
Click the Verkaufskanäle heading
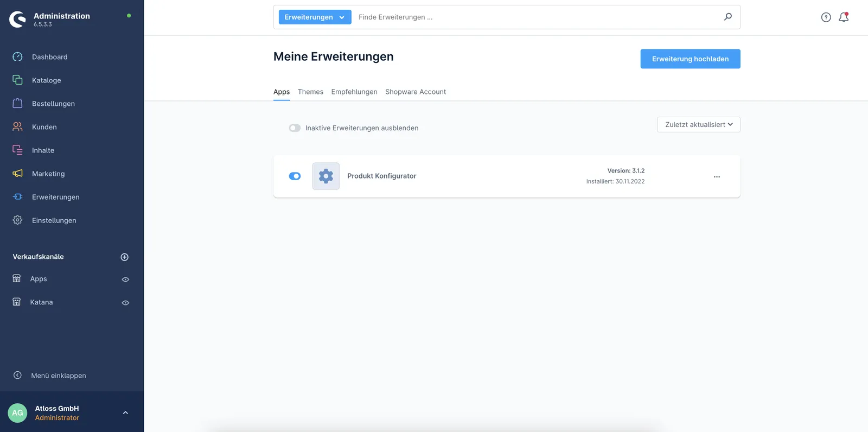click(x=39, y=257)
